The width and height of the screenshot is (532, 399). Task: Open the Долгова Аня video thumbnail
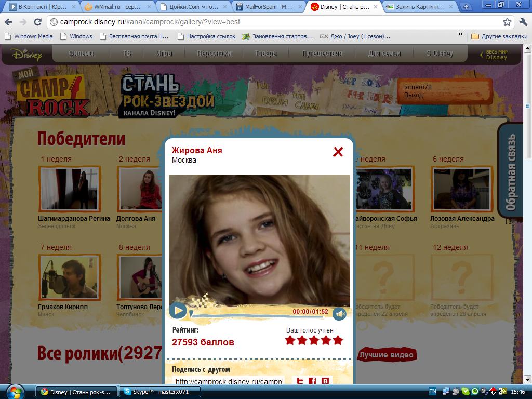pyautogui.click(x=140, y=189)
